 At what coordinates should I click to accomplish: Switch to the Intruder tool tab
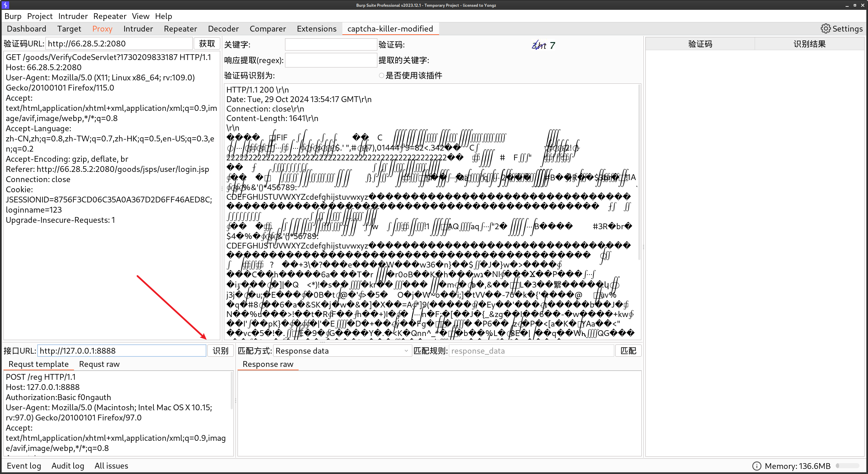pos(138,29)
